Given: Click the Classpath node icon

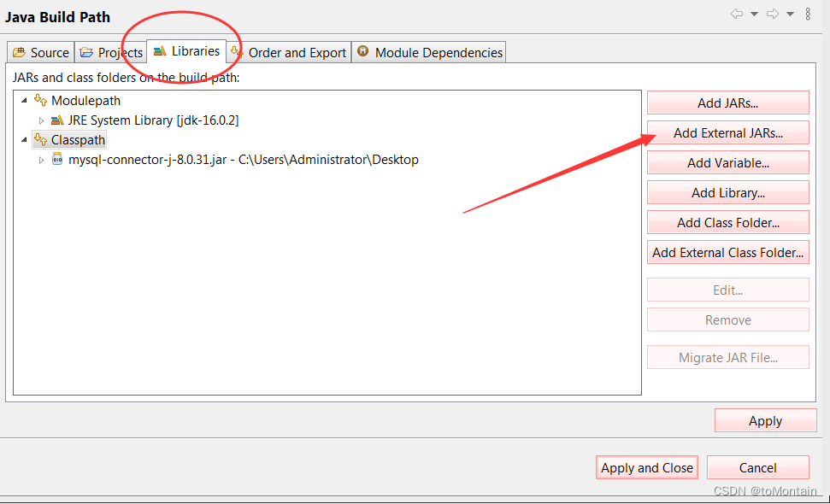Looking at the screenshot, I should point(40,139).
